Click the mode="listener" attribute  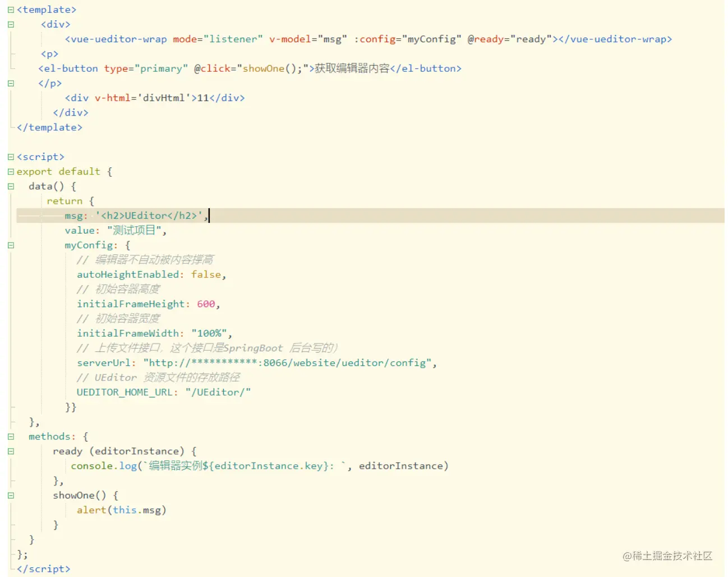point(218,39)
